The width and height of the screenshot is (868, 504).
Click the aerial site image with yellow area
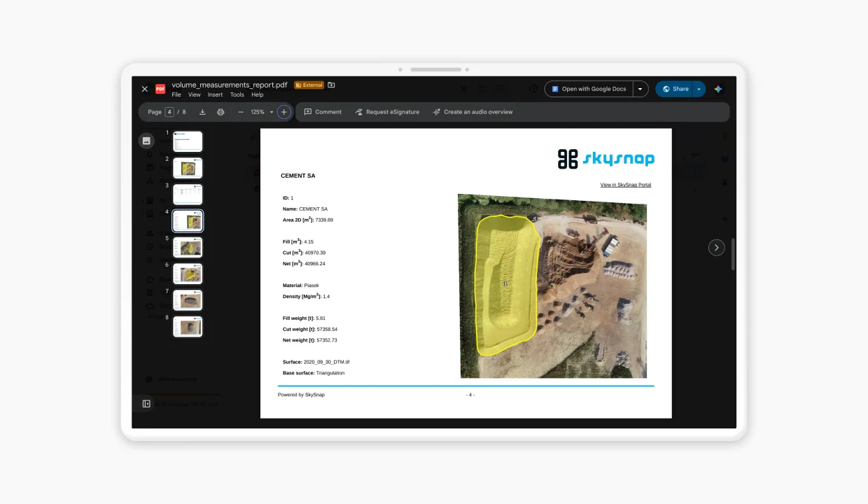pyautogui.click(x=552, y=286)
